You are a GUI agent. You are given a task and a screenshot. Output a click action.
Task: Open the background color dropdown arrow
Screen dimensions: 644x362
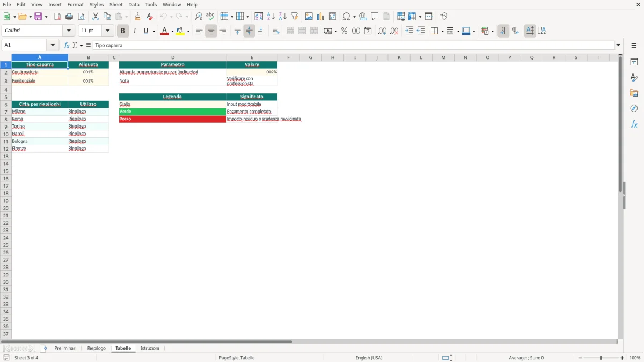coord(188,31)
